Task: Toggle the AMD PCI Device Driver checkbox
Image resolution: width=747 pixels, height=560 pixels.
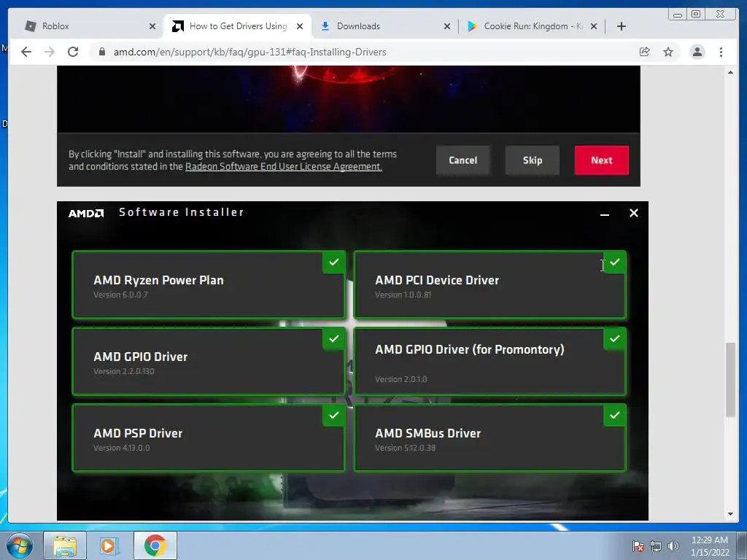Action: coord(614,262)
